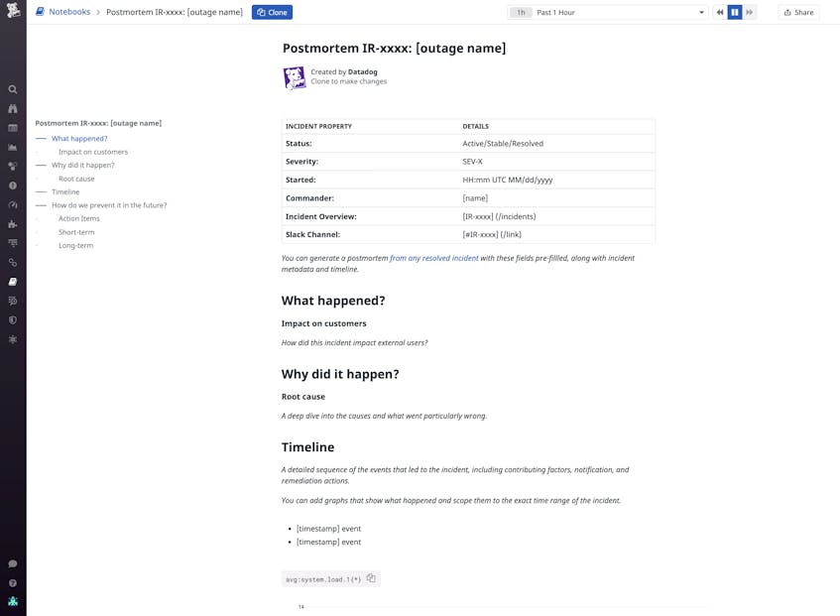Screen dimensions: 840x616
Task: Open the Infrastructure hexagons icon
Action: (x=13, y=167)
